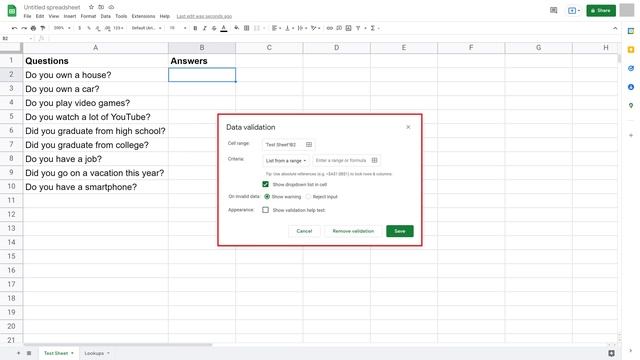
Task: Add a new sheet with plus icon
Action: pyautogui.click(x=18, y=353)
